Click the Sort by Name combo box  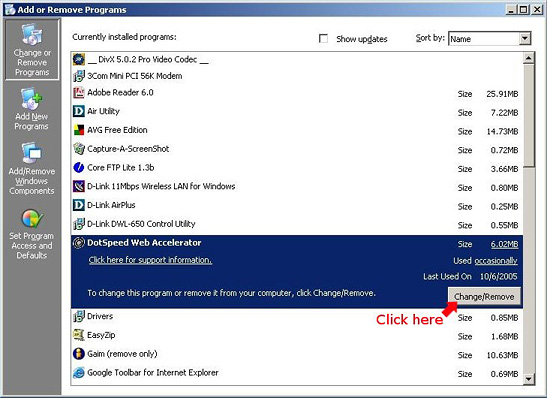click(x=490, y=38)
